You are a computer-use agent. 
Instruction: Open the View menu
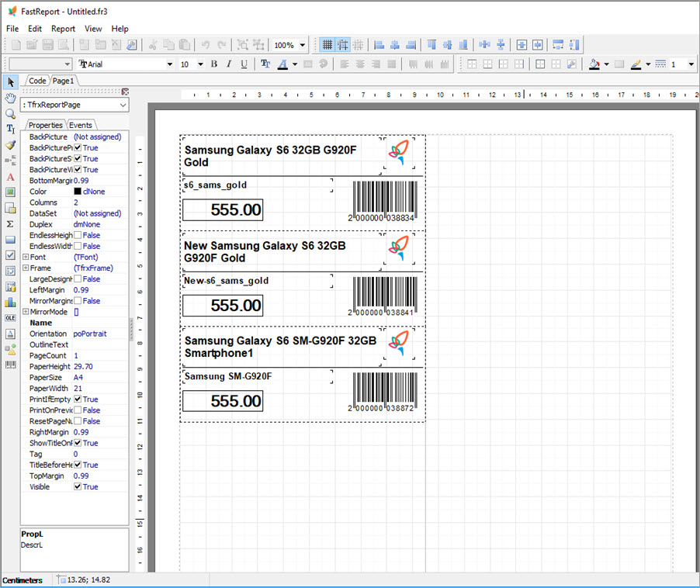[93, 29]
